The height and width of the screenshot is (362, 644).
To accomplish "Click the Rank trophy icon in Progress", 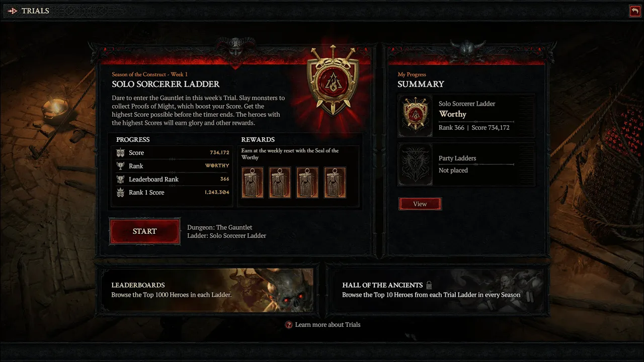I will (x=120, y=166).
